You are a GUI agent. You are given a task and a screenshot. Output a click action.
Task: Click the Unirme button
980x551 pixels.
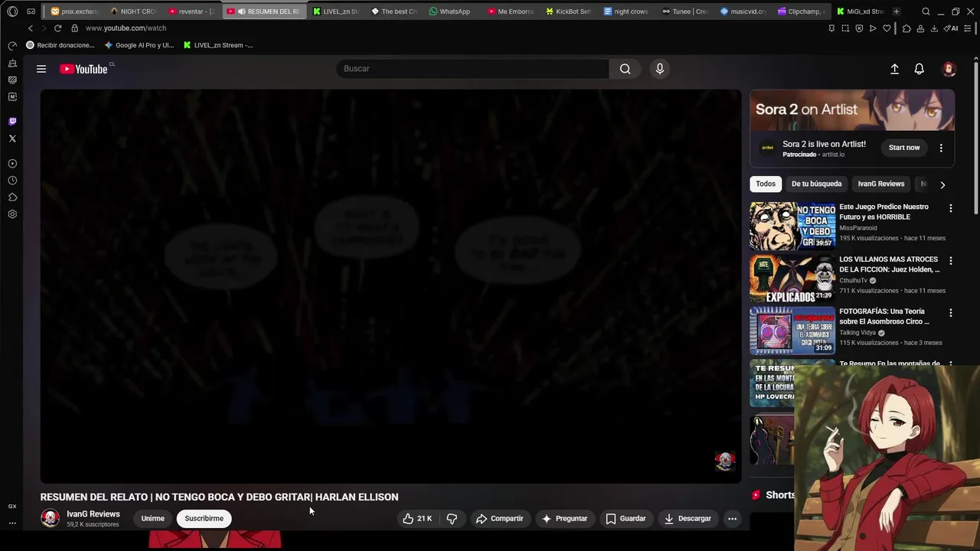(152, 519)
